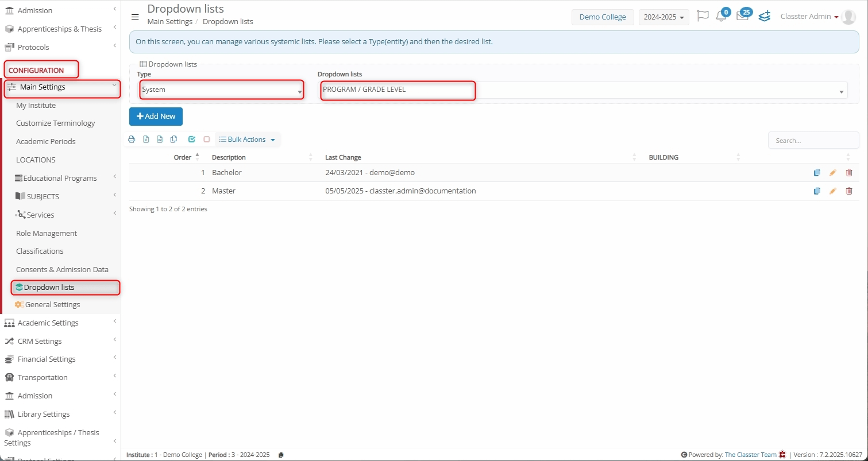Screen dimensions: 868x461
Task: Export the list to Excel file icon
Action: 146,140
